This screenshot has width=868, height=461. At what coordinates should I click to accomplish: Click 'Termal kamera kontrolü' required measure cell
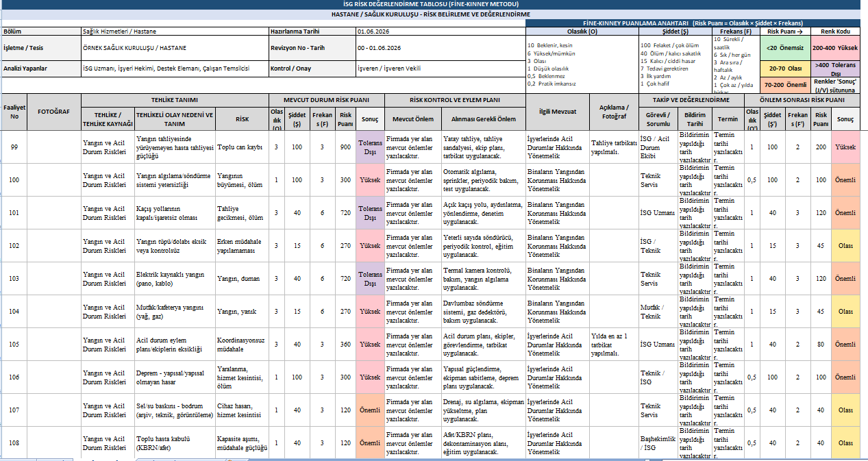point(483,278)
